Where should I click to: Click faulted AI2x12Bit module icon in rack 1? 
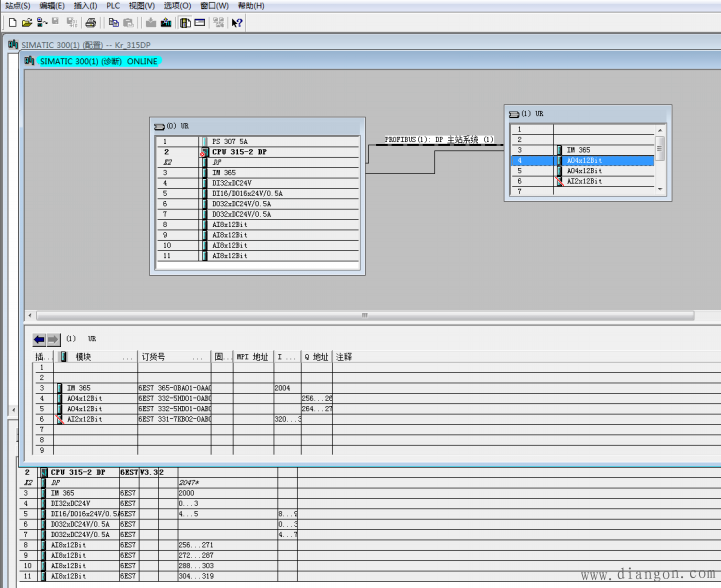pyautogui.click(x=559, y=181)
